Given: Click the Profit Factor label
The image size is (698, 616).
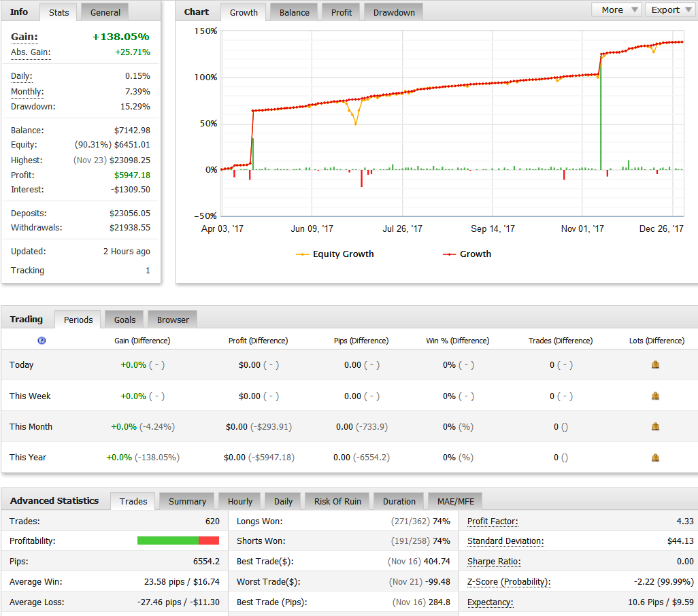Looking at the screenshot, I should (x=493, y=521).
